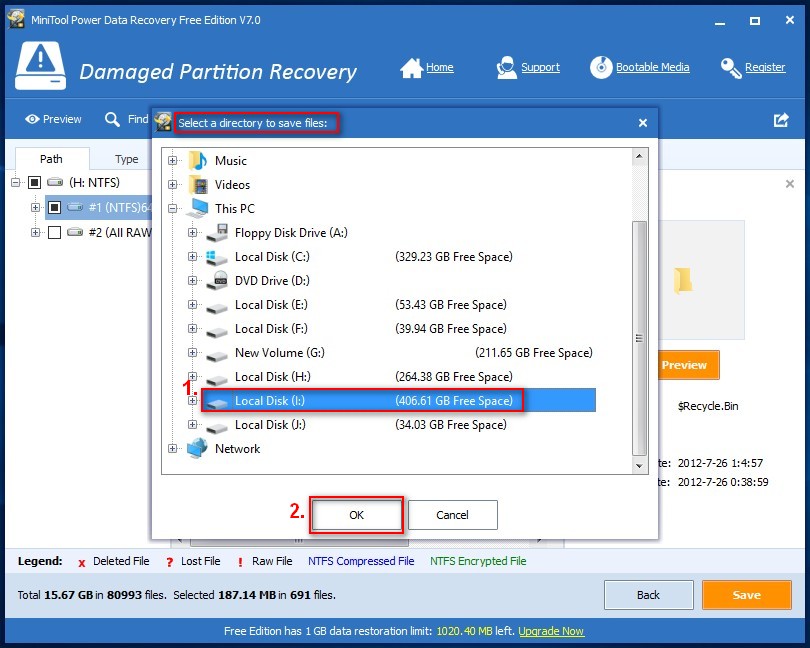Image resolution: width=810 pixels, height=648 pixels.
Task: Expand the Local Disk (J:) node
Action: point(193,425)
